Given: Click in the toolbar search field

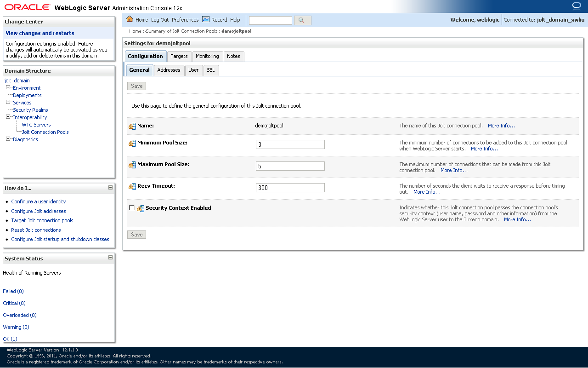Looking at the screenshot, I should 270,20.
